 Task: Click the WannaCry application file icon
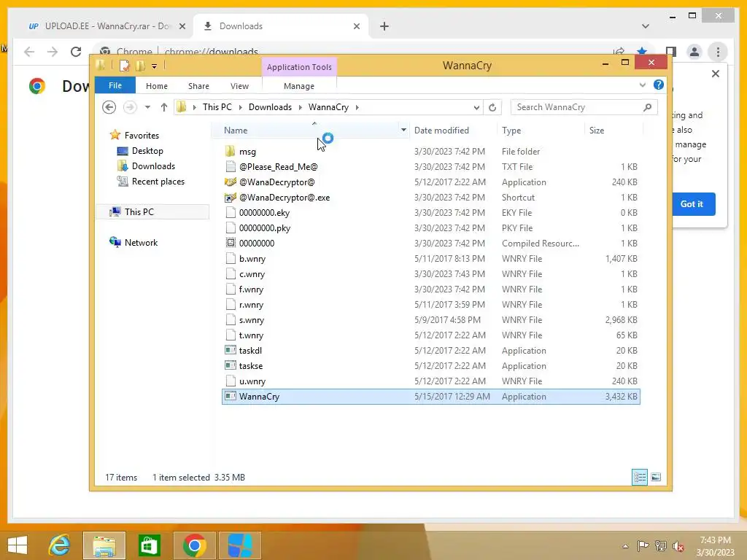[230, 396]
